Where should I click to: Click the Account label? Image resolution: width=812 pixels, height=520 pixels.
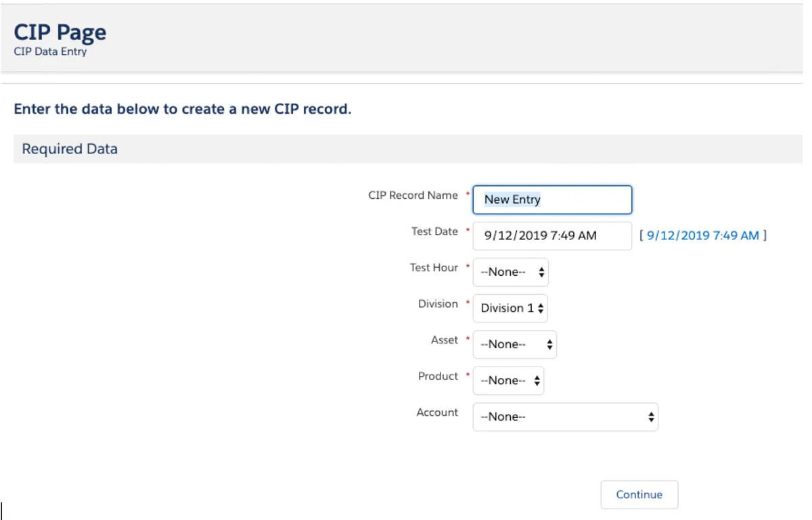437,412
